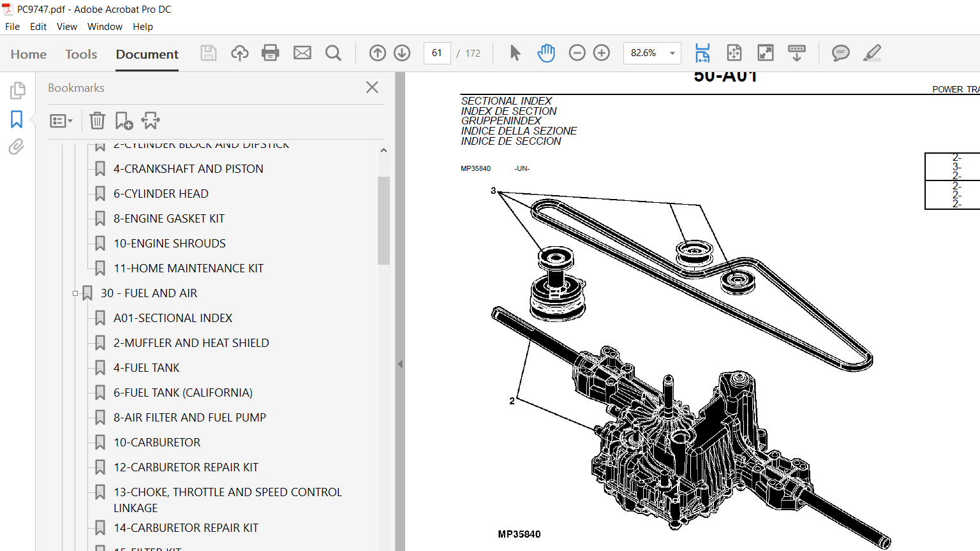Click Find current bookmark icon

pyautogui.click(x=151, y=121)
